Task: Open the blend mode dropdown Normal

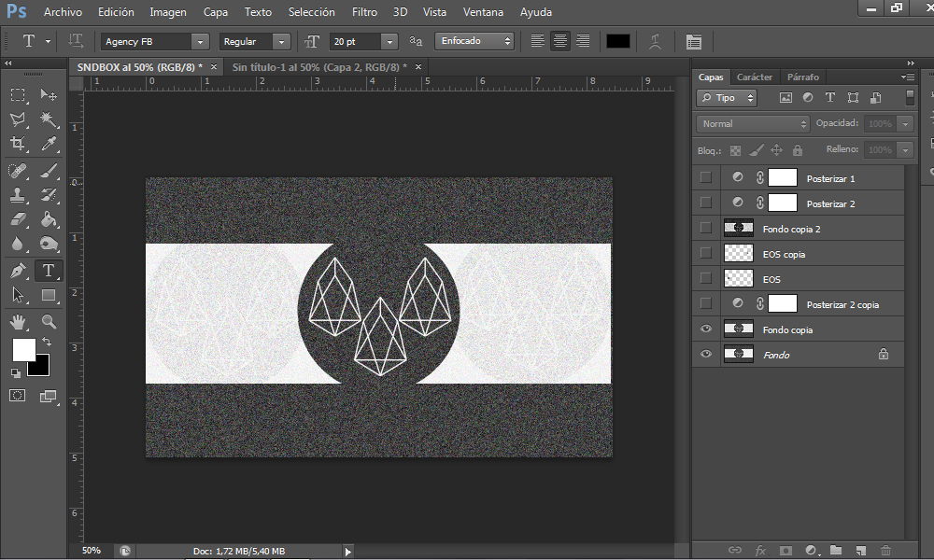Action: (x=753, y=124)
